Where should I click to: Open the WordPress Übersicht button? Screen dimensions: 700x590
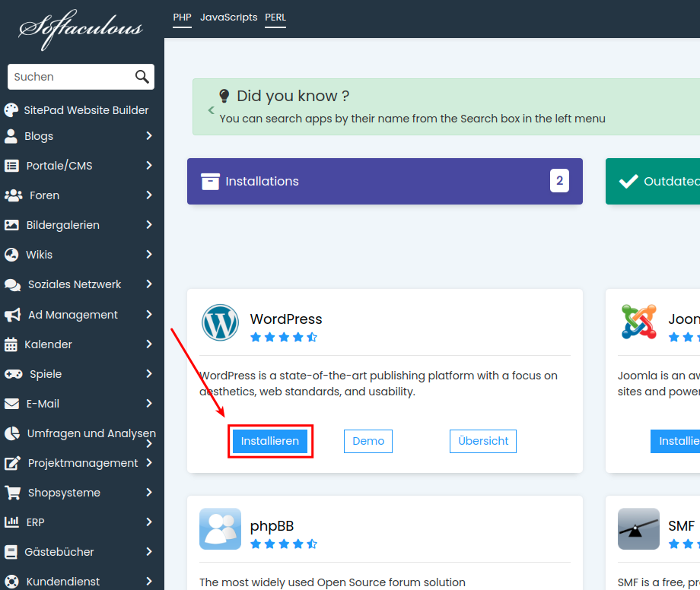tap(483, 441)
